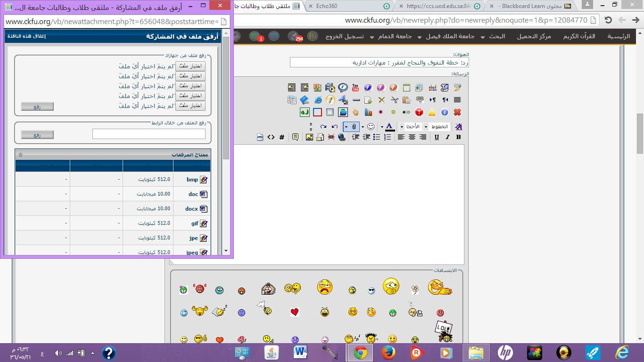Screen dimensions: 644x362
Task: Center-align the message text
Action: point(412,137)
